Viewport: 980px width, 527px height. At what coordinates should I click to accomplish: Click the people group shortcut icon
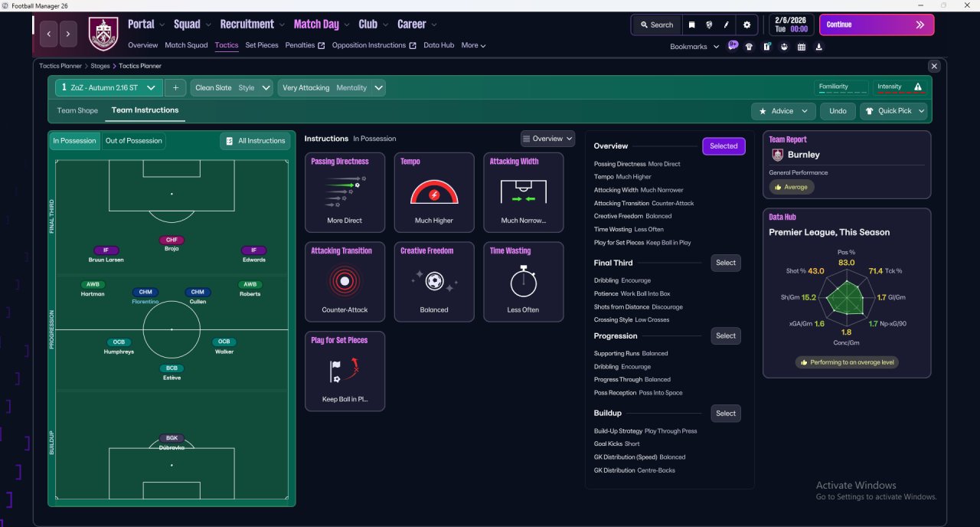784,47
